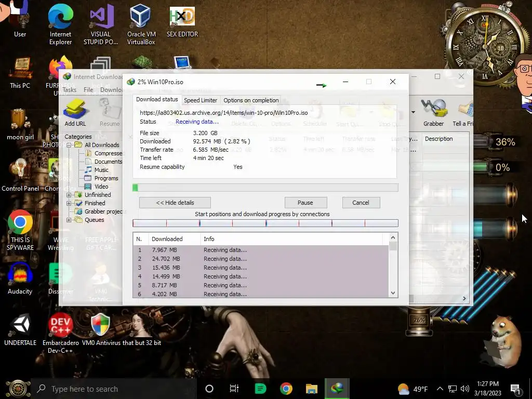Click the taskbar search box

[x=114, y=389]
